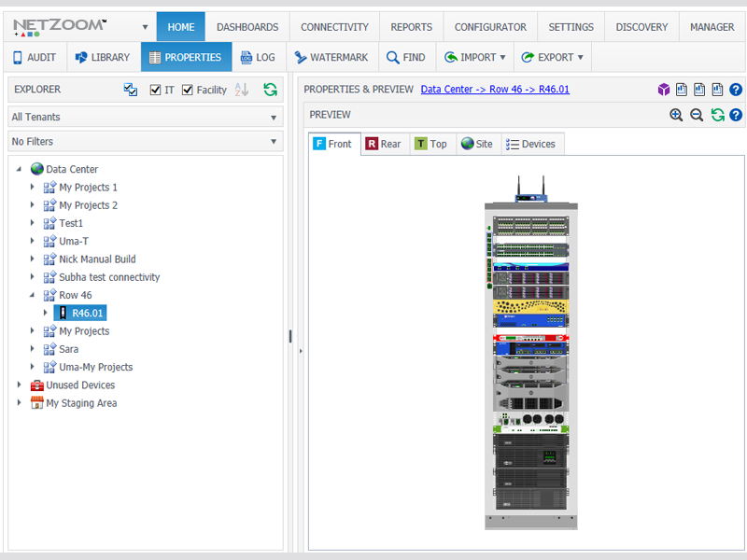Image resolution: width=747 pixels, height=560 pixels.
Task: Refresh the rack preview
Action: tap(717, 115)
